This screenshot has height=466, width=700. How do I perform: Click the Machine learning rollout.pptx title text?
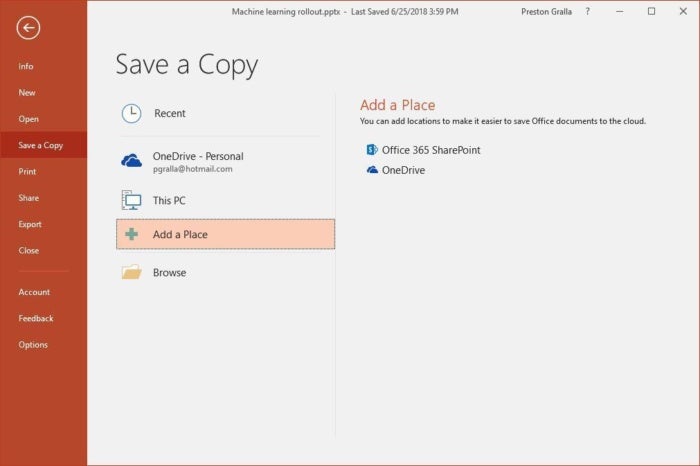[x=286, y=12]
